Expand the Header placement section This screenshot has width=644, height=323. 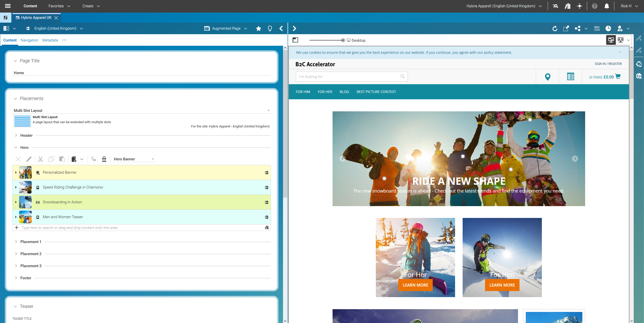[16, 135]
